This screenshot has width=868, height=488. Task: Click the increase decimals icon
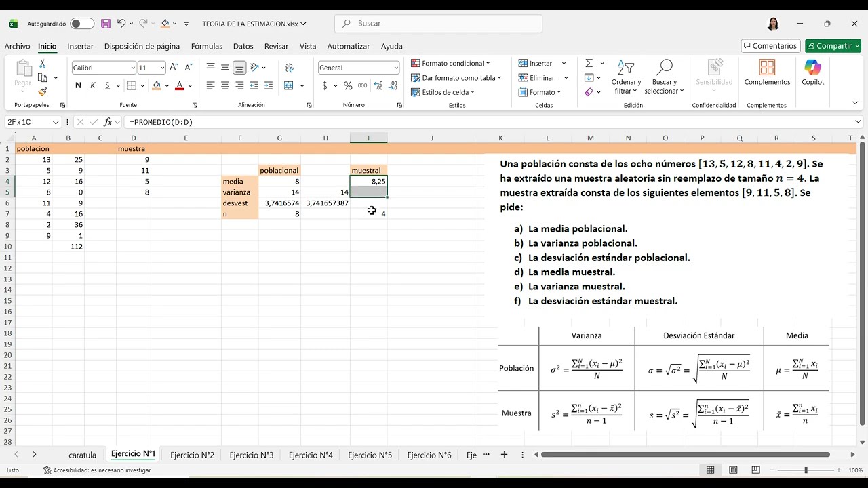point(378,85)
